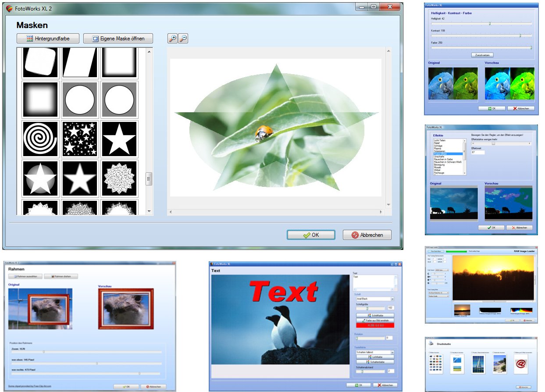
Task: Click Rahmen drehen button
Action: 61,276
